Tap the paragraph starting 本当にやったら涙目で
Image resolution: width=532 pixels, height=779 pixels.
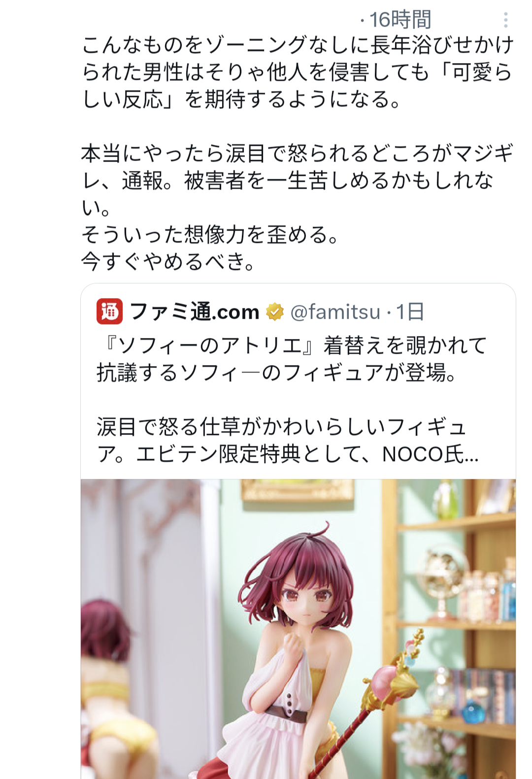[x=298, y=180]
